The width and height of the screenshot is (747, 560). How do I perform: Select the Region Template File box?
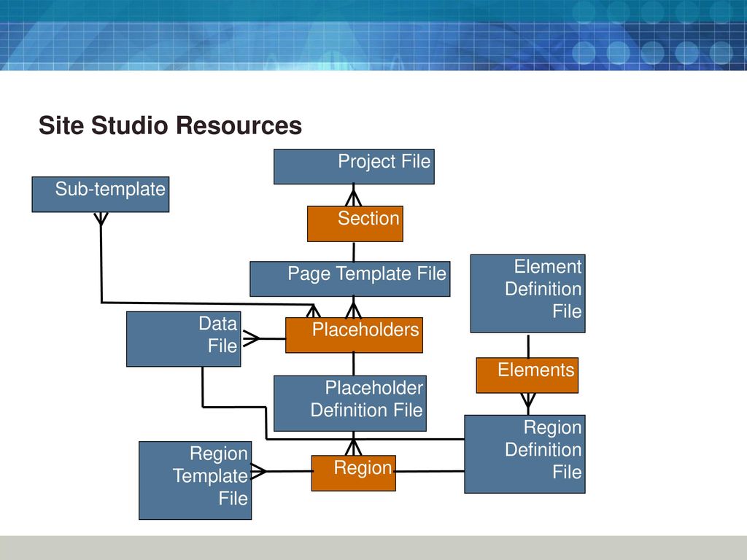[196, 481]
